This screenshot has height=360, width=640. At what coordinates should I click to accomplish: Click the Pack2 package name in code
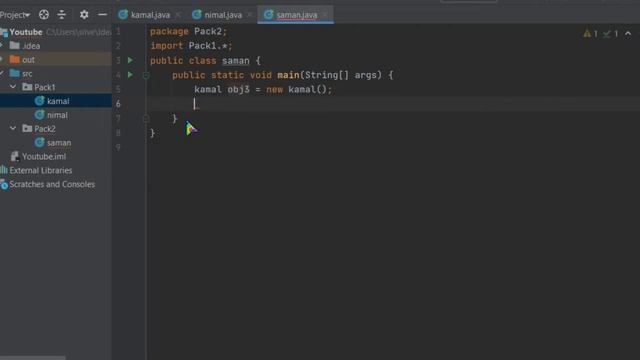[208, 31]
